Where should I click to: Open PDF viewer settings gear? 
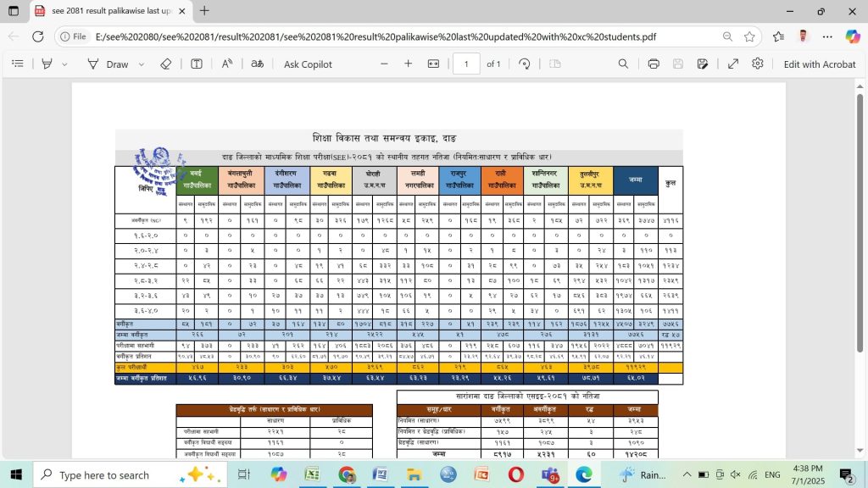pos(758,64)
